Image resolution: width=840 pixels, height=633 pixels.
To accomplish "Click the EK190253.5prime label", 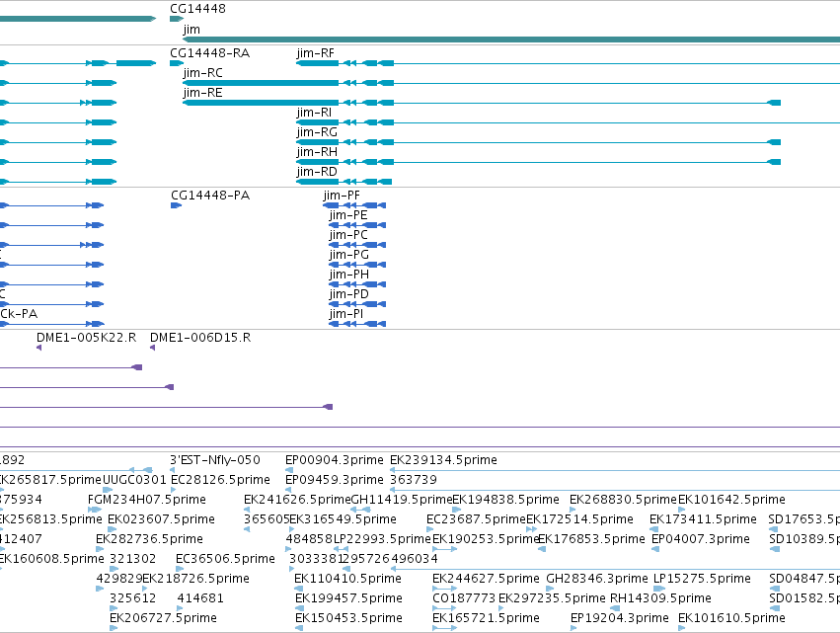I will [x=486, y=539].
